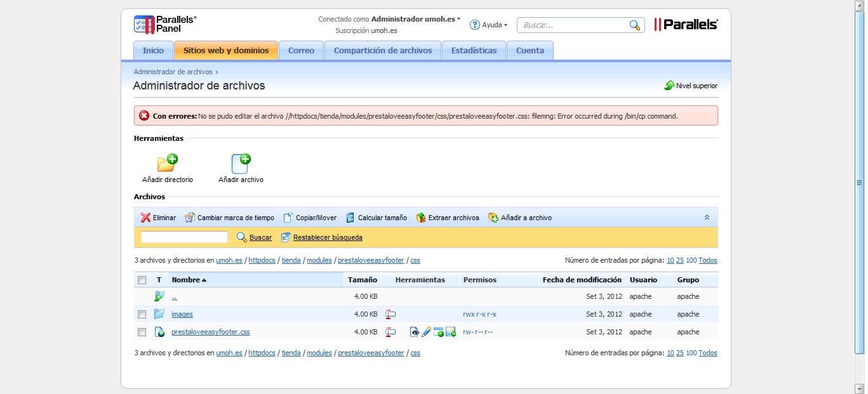Screen dimensions: 868x394
Task: Sort by Nombre column header
Action: point(189,280)
